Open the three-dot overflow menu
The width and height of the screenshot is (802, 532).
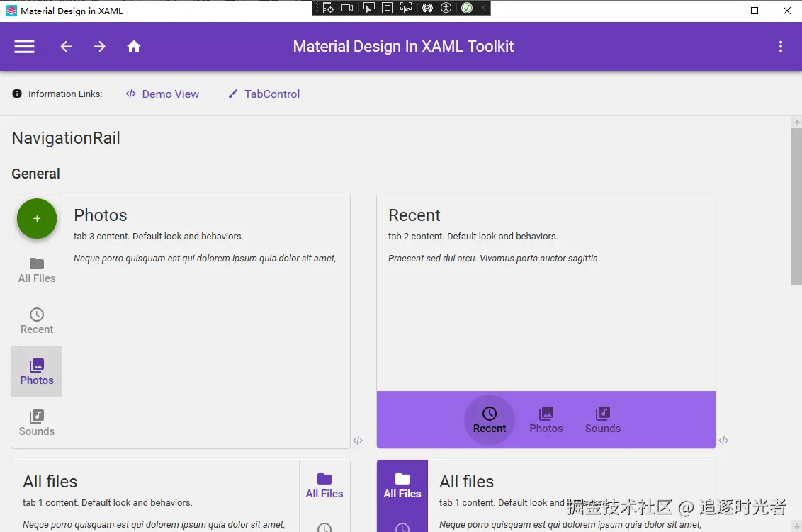[781, 47]
